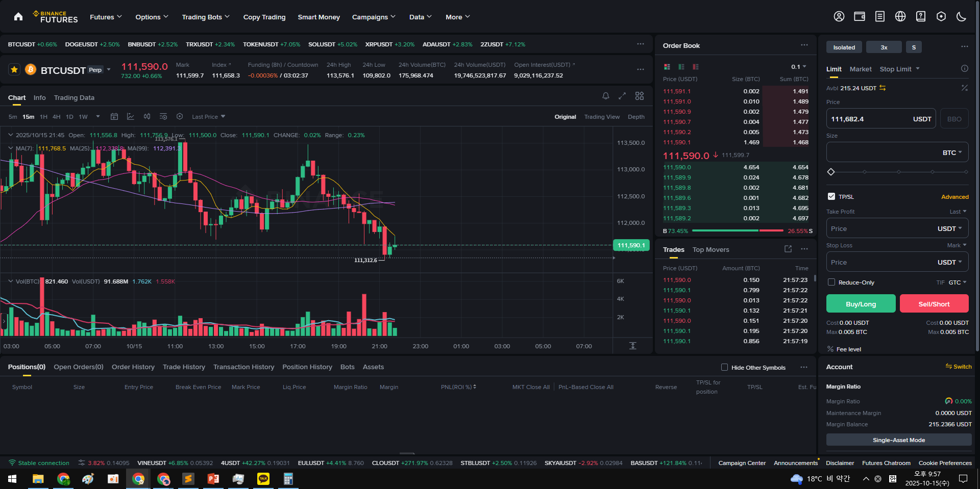Image resolution: width=980 pixels, height=489 pixels.
Task: Click the order form info circle icon
Action: pyautogui.click(x=965, y=68)
